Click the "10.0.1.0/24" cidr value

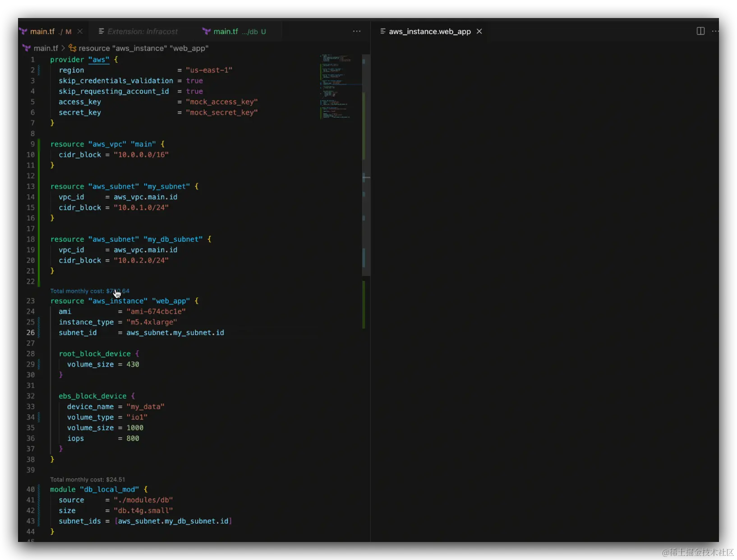[141, 208]
